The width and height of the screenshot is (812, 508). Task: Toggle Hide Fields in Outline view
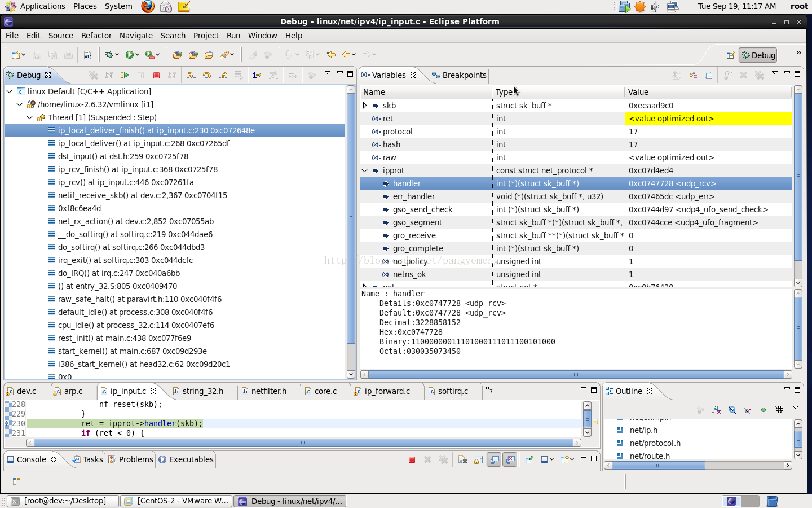732,410
